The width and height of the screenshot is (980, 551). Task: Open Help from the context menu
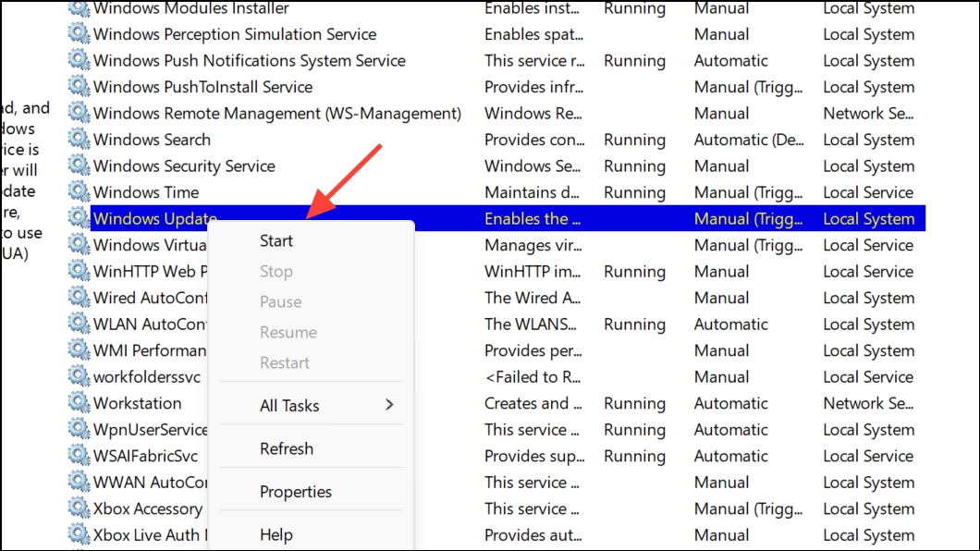coord(274,534)
